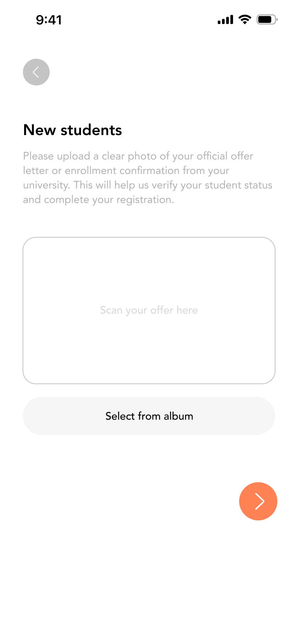Click the line mentioning 'verify your student status'
This screenshot has width=298, height=644.
click(x=147, y=185)
